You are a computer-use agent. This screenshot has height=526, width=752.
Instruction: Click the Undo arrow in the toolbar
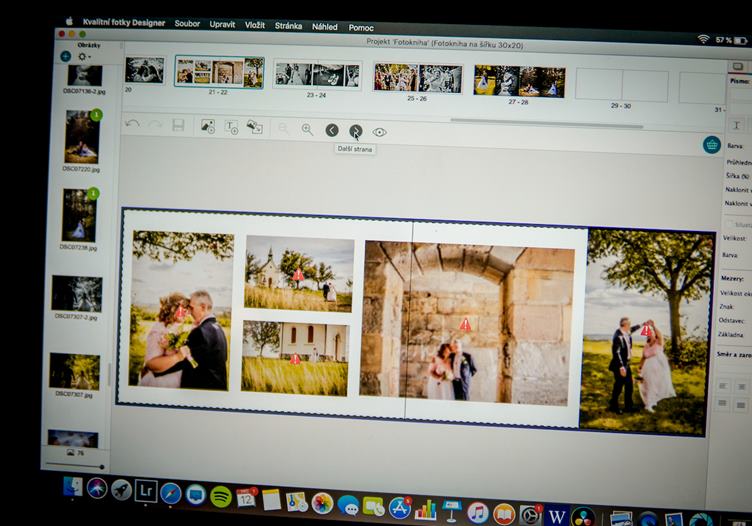[132, 124]
